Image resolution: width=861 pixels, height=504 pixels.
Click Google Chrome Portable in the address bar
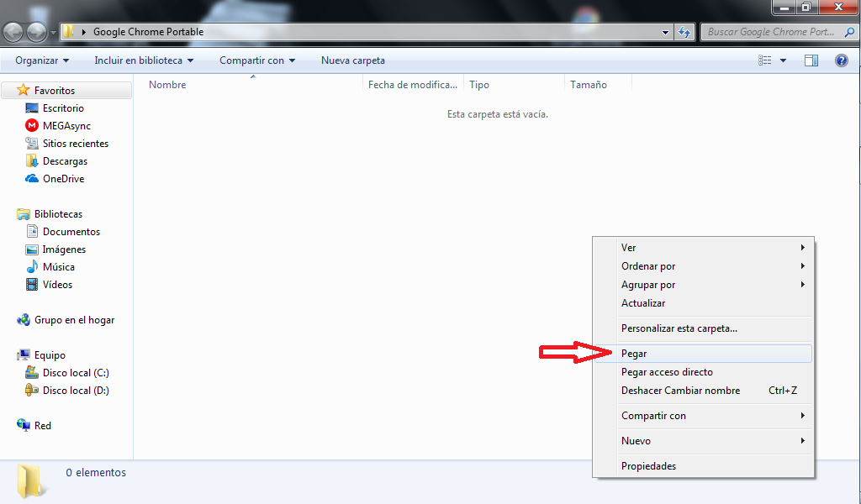(148, 32)
